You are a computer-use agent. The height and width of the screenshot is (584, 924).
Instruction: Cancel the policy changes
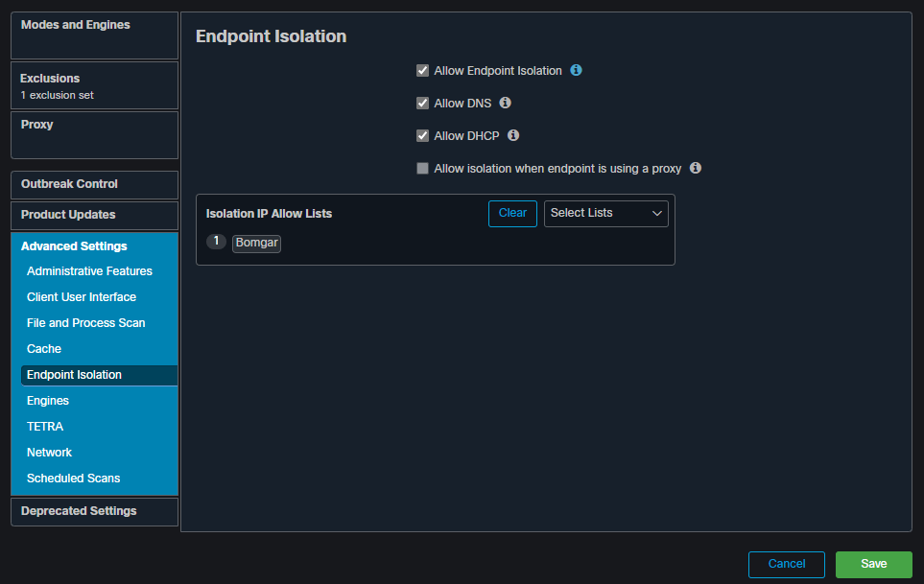[x=786, y=564]
